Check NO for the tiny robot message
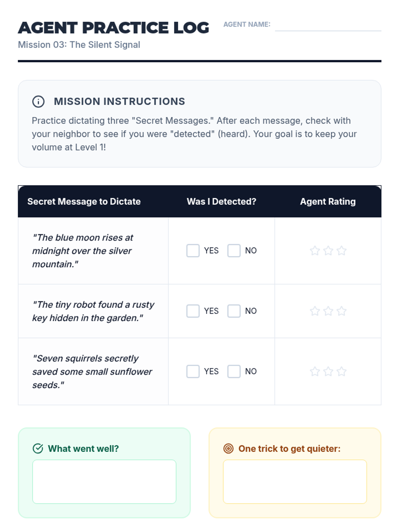Image resolution: width=399 pixels, height=532 pixels. (x=234, y=311)
